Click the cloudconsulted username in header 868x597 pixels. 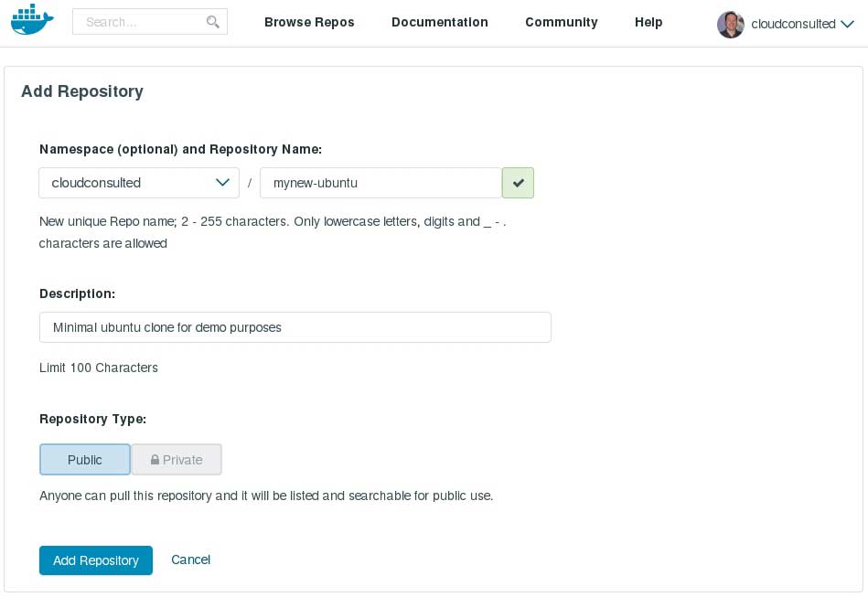click(793, 24)
